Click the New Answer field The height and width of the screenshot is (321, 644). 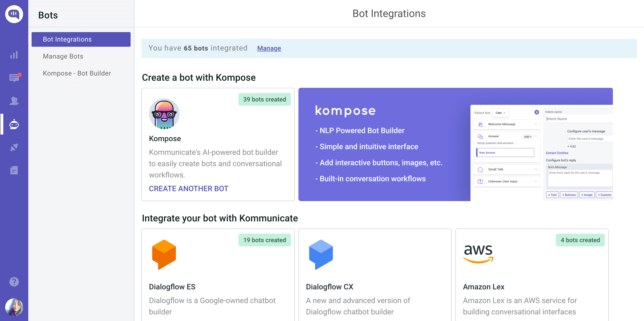point(505,152)
